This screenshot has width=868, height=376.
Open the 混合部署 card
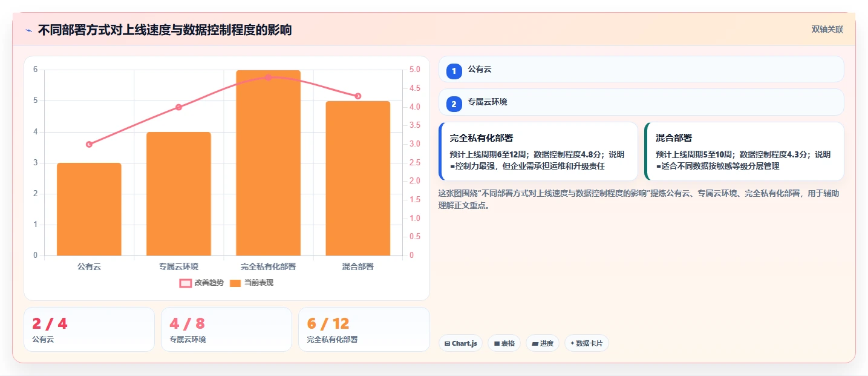744,151
